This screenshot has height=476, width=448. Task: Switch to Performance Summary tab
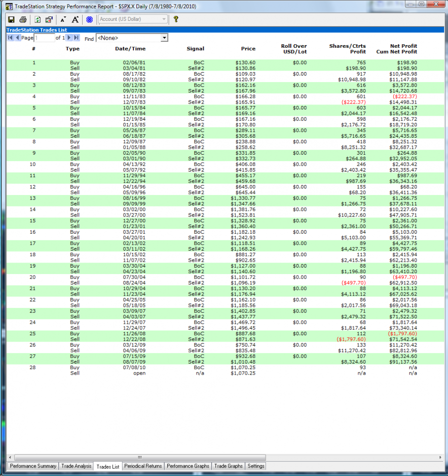point(33,466)
